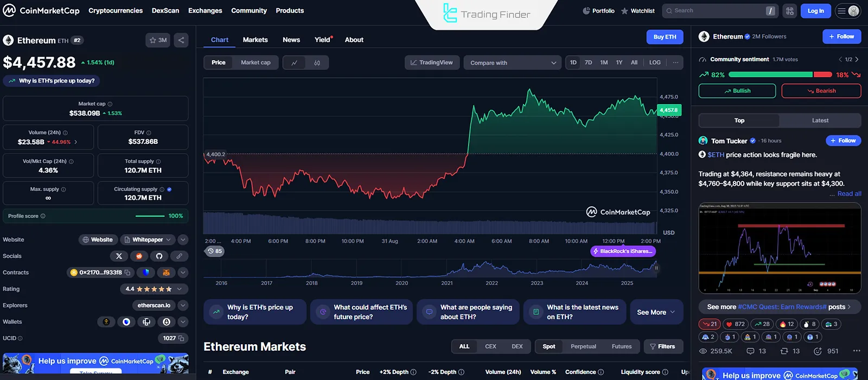Open the info tooltip next to Market cap
Screen dimensions: 868x380
point(110,104)
